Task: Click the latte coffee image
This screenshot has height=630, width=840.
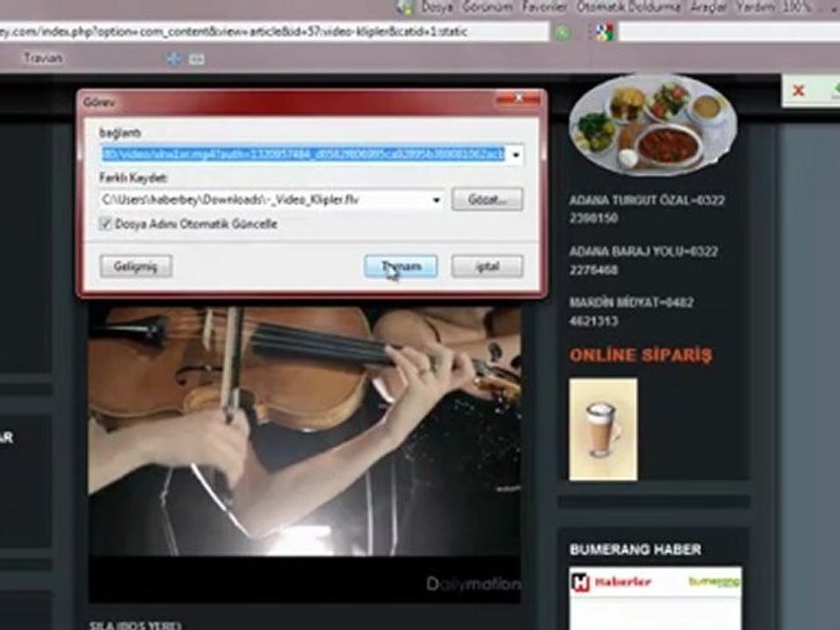Action: click(x=603, y=429)
